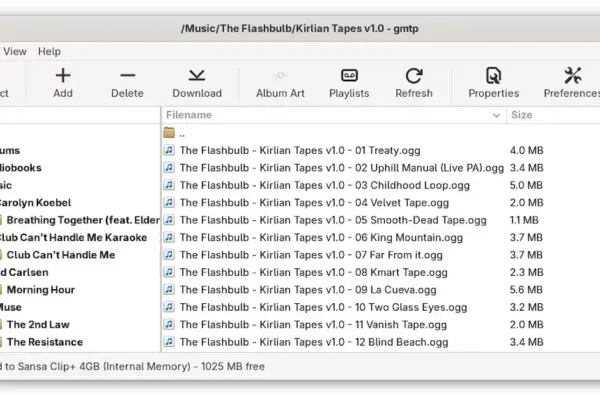The width and height of the screenshot is (600, 400).
Task: Open the Help menu
Action: [x=49, y=51]
